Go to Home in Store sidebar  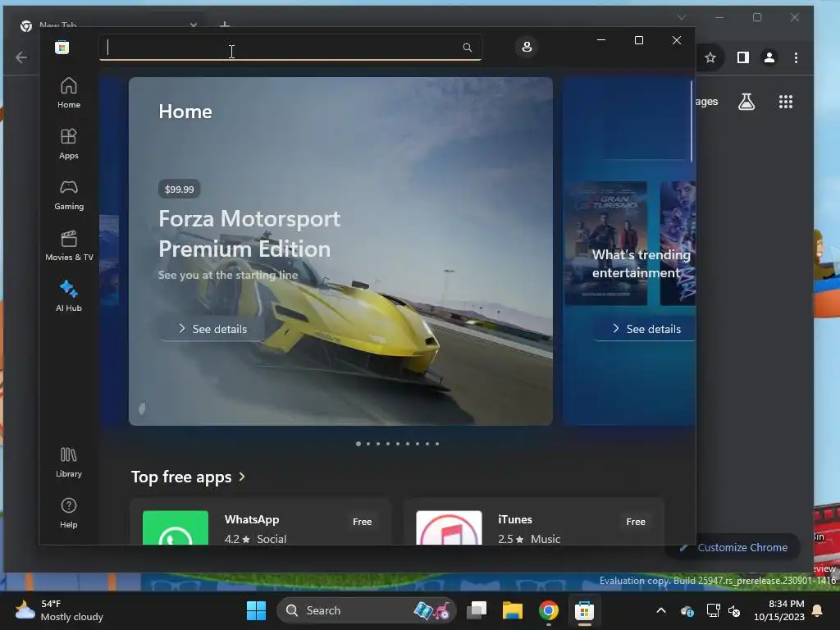69,93
